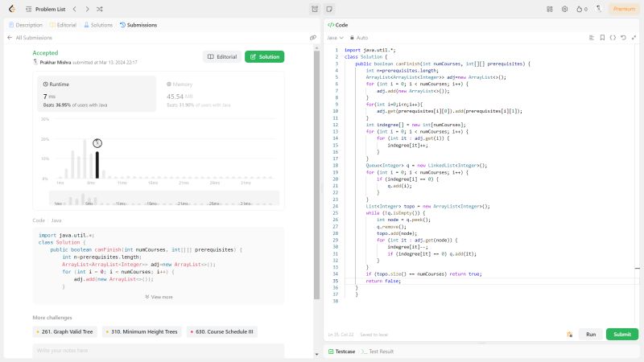
Task: Open the Test Result tab
Action: pyautogui.click(x=378, y=352)
